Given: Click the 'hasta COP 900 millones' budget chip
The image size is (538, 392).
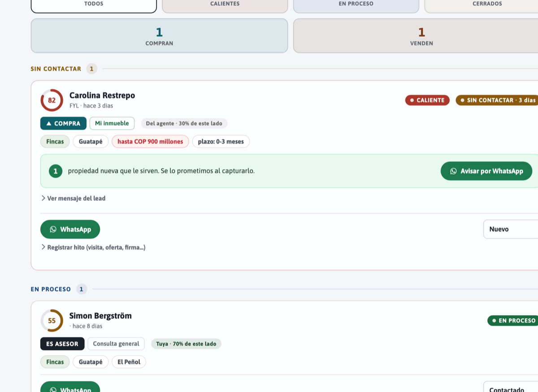Looking at the screenshot, I should [x=150, y=142].
